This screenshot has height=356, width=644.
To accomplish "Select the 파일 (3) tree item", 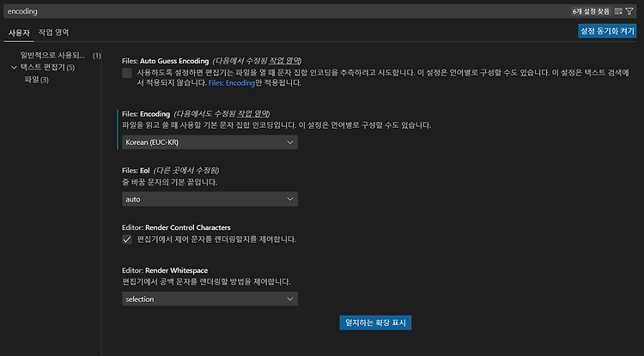I will click(37, 80).
